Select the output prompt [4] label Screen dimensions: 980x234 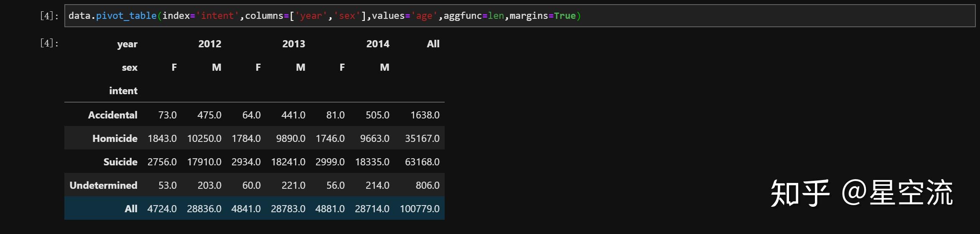coord(49,43)
